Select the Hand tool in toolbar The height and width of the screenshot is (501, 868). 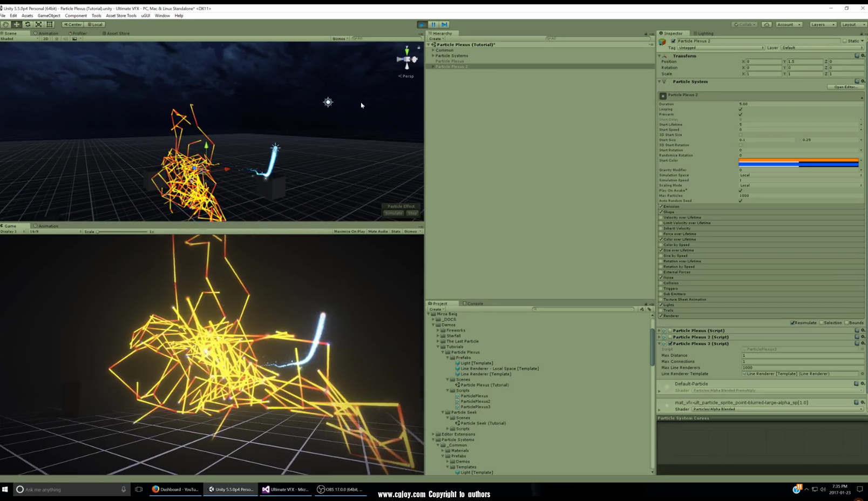tap(5, 24)
